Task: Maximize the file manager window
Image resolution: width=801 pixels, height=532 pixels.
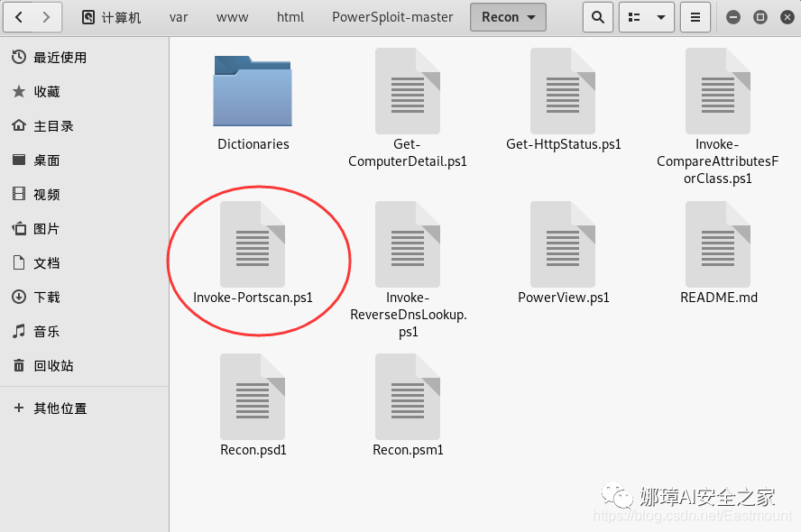Action: tap(760, 17)
